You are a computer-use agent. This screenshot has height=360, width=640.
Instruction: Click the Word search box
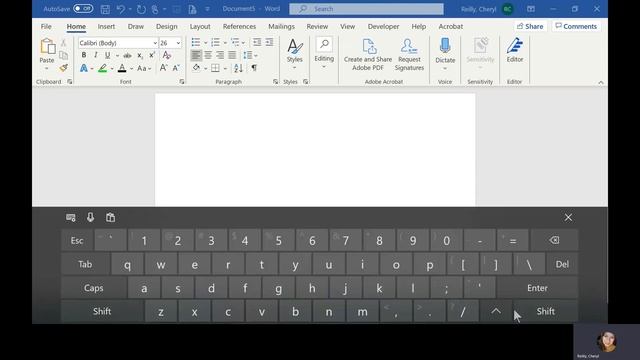click(x=366, y=9)
